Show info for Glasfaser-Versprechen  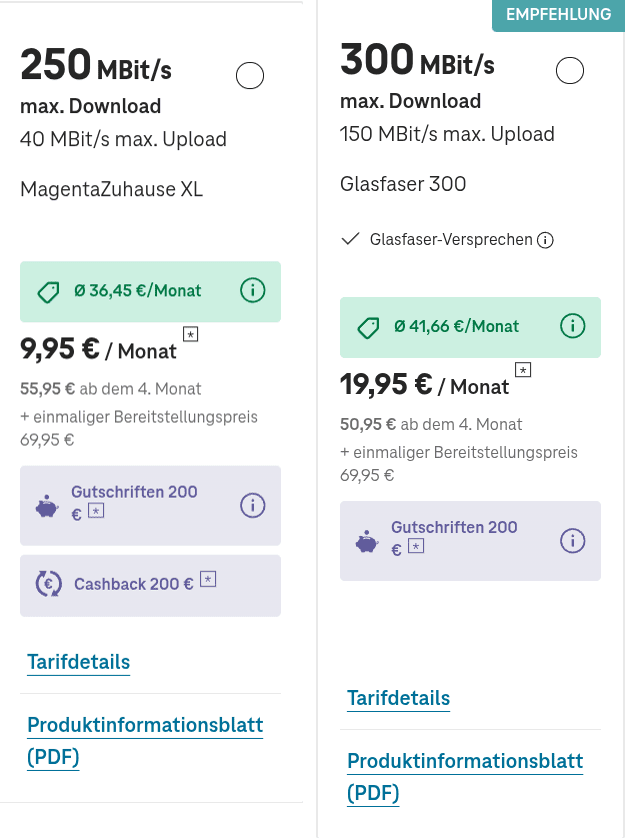tap(545, 240)
